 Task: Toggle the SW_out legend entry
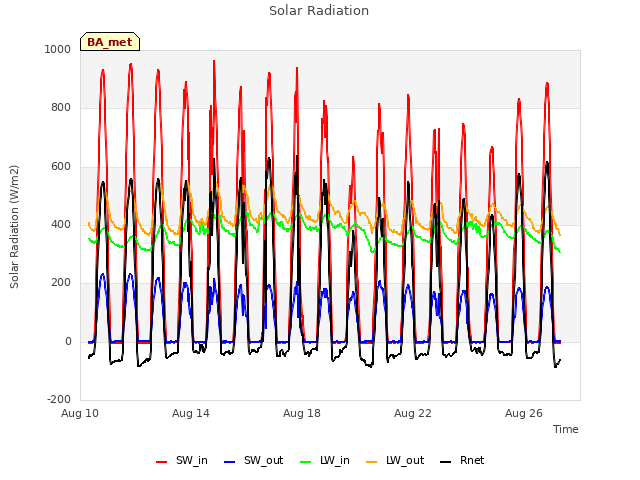(253, 460)
